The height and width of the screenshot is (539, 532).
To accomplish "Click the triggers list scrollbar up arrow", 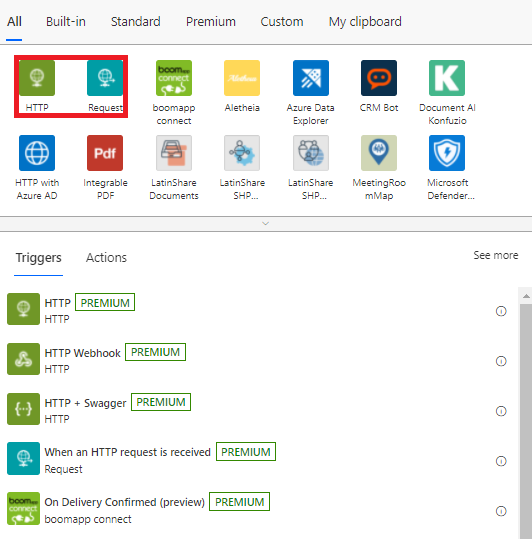I will pyautogui.click(x=526, y=296).
